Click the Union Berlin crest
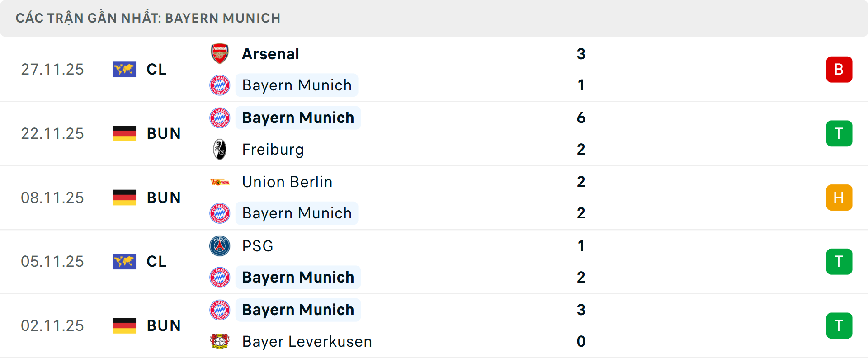The height and width of the screenshot is (358, 868). click(220, 182)
